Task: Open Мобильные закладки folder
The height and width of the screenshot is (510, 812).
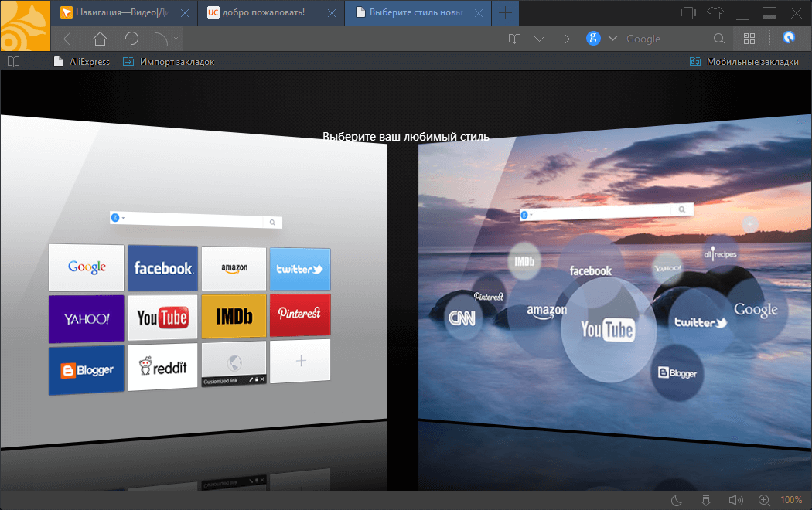Action: click(x=744, y=62)
